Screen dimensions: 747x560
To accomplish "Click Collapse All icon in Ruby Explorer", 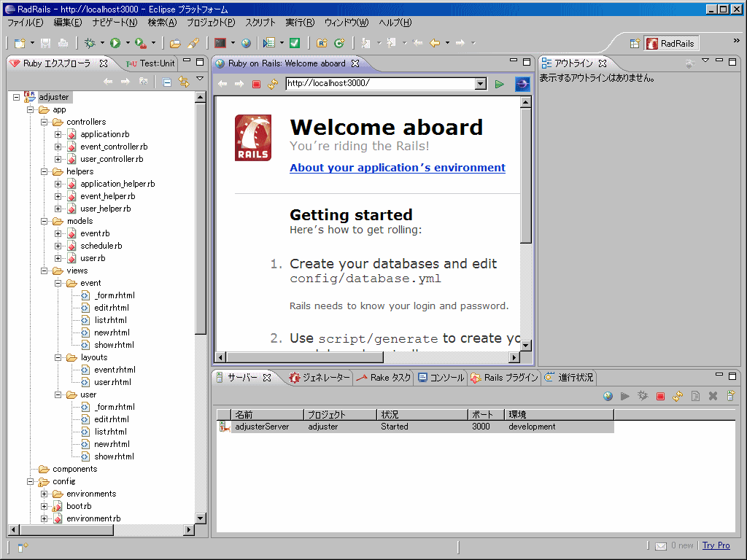I will click(167, 82).
